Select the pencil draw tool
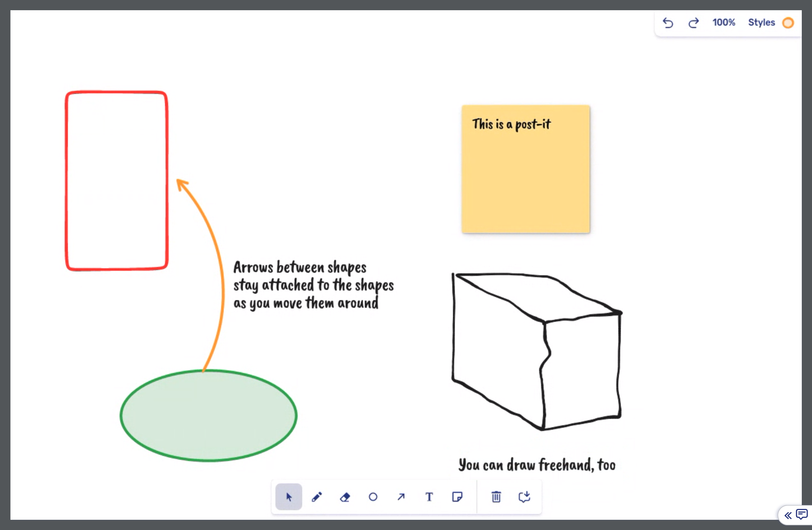812x530 pixels. [317, 496]
